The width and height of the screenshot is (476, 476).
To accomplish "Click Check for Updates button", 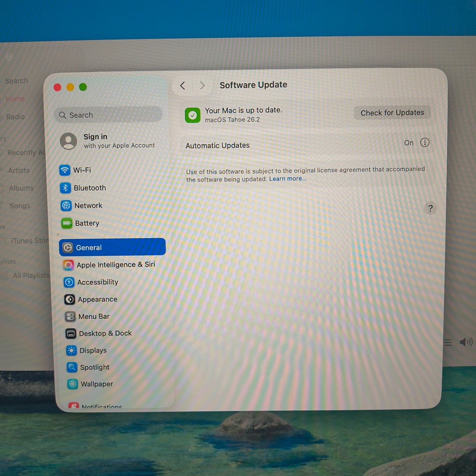I will click(392, 113).
